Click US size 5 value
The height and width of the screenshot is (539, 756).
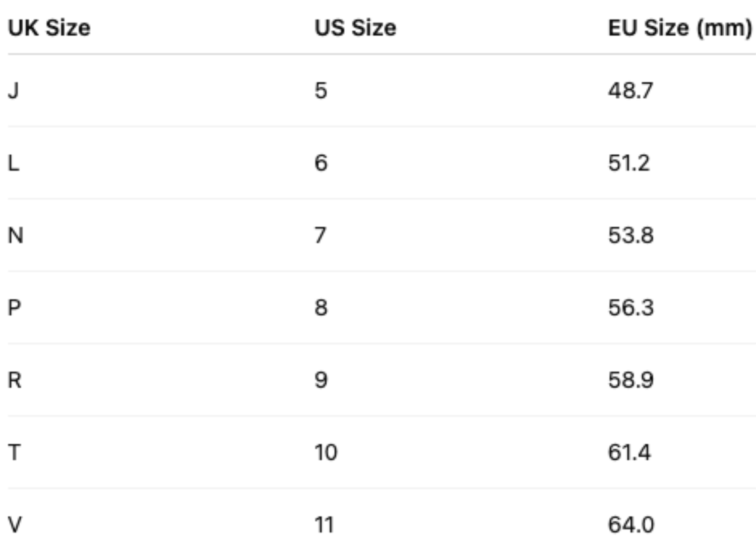click(x=321, y=91)
